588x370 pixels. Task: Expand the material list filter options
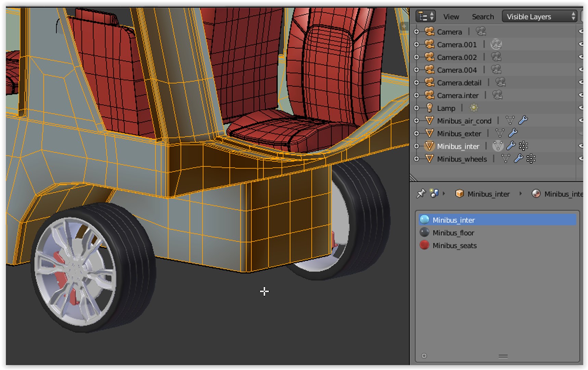[424, 356]
